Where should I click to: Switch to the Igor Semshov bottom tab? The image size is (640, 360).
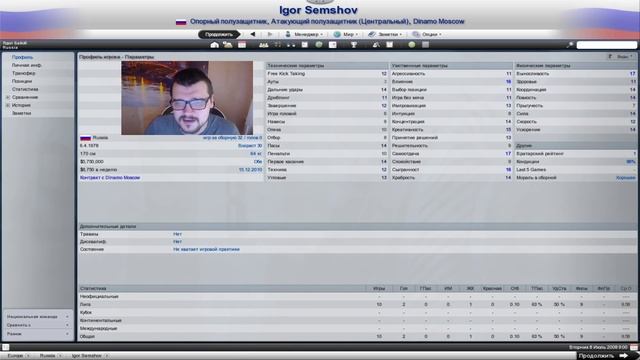[x=87, y=356]
